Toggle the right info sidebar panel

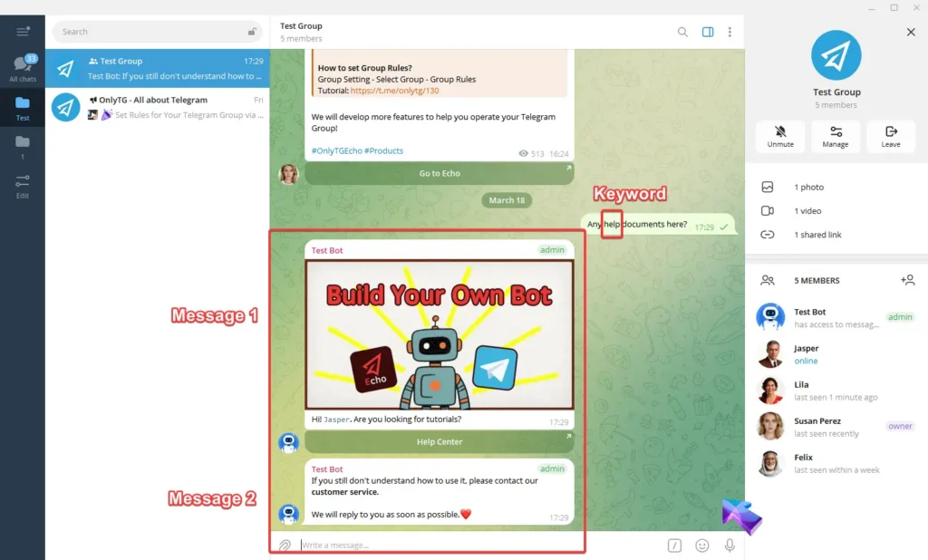[x=708, y=32]
